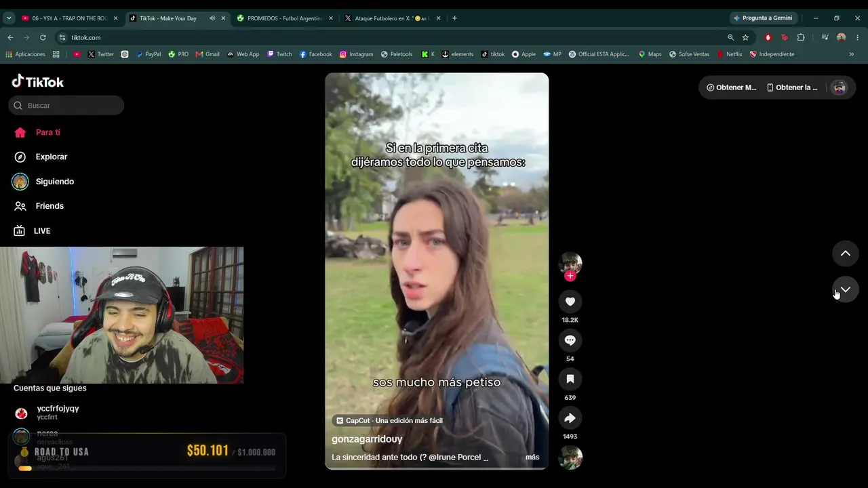868x488 pixels.
Task: Open the spinning music disc for the sound
Action: coord(570,458)
